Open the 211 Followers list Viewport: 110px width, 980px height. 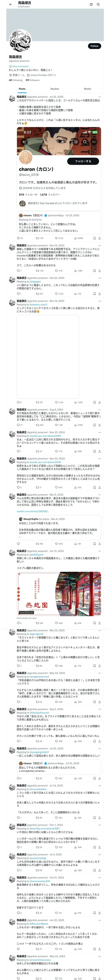[33, 80]
